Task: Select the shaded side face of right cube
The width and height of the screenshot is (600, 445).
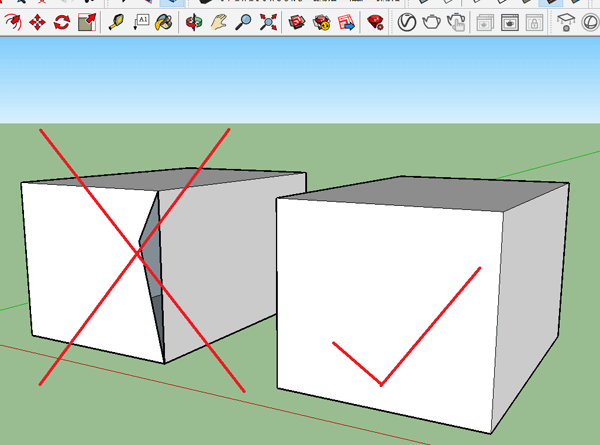Action: click(532, 306)
